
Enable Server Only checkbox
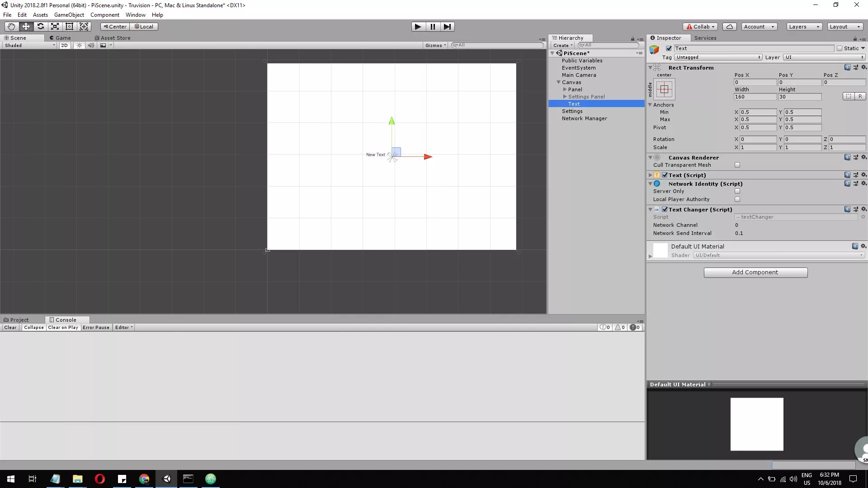point(737,191)
